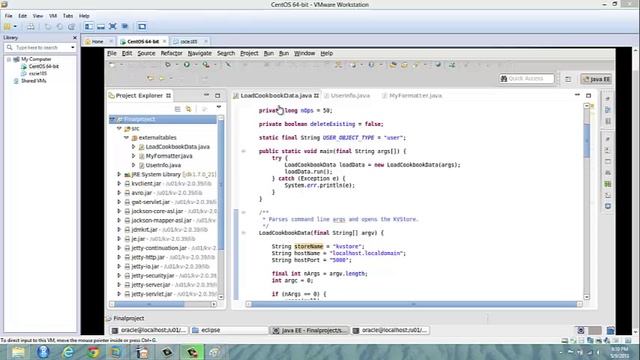Screen dimensions: 640x360
Task: Switch to UserInfo.java editor tab
Action: pos(350,96)
